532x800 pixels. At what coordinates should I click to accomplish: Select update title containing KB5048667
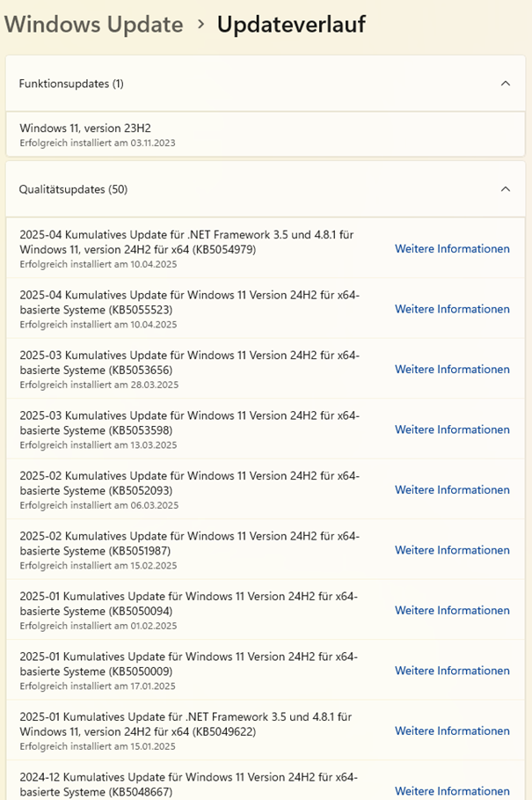(188, 783)
